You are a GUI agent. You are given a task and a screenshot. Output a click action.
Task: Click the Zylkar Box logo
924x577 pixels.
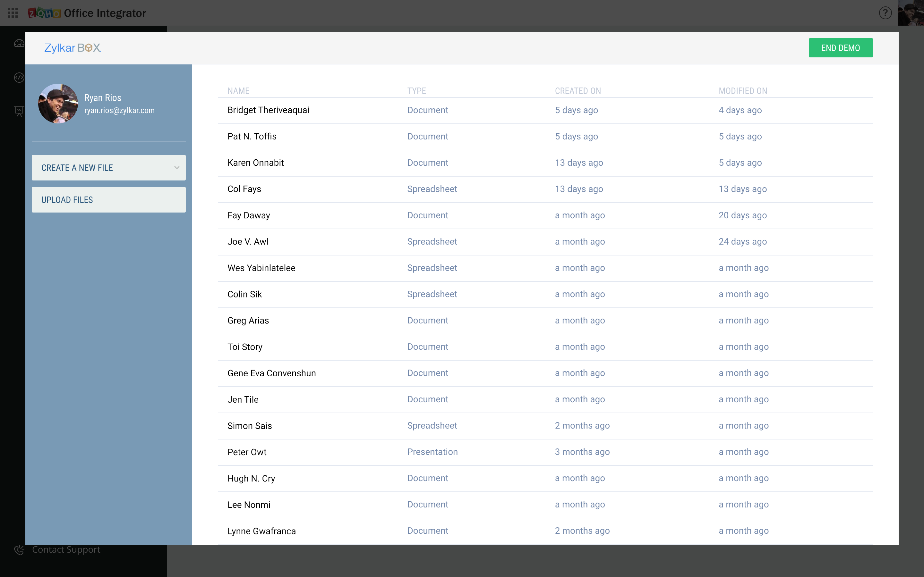[73, 48]
